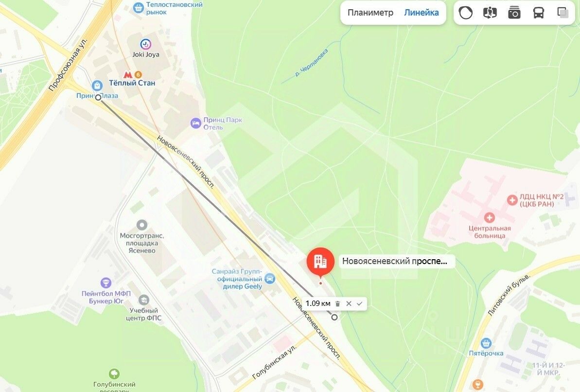Image resolution: width=580 pixels, height=392 pixels.
Task: Click the ruler start point near Принц Плаза
Action: click(98, 97)
